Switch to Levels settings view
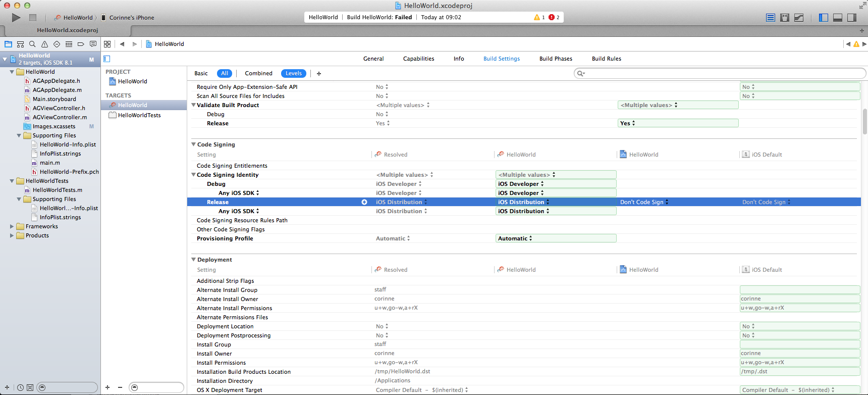This screenshot has height=395, width=868. point(294,74)
